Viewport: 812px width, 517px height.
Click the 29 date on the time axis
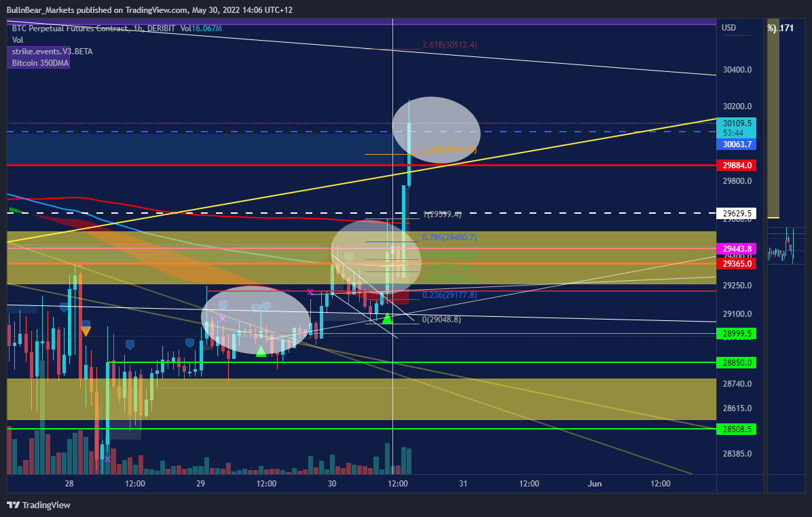point(200,484)
